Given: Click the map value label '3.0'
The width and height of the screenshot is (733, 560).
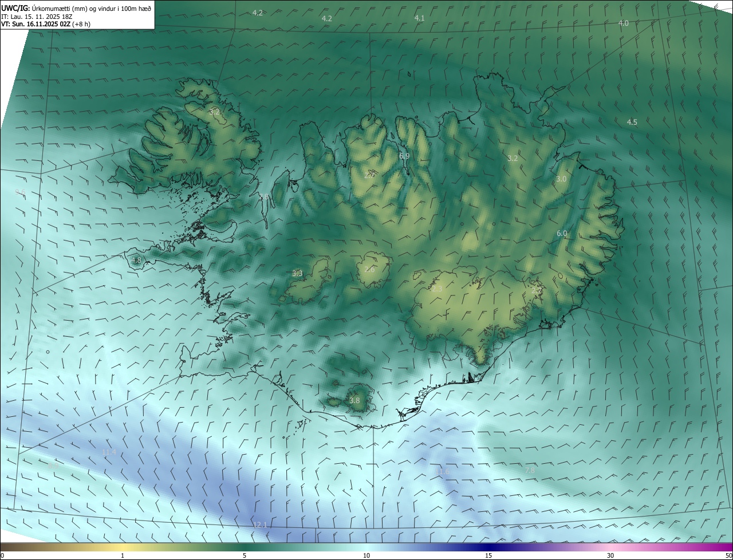Looking at the screenshot, I should [x=561, y=179].
